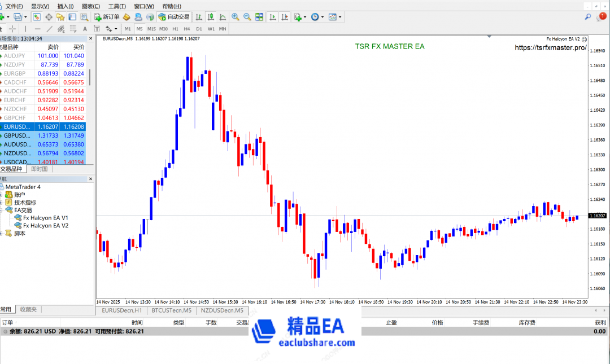Select the crosshair cursor tool
The width and height of the screenshot is (610, 364).
tap(12, 29)
